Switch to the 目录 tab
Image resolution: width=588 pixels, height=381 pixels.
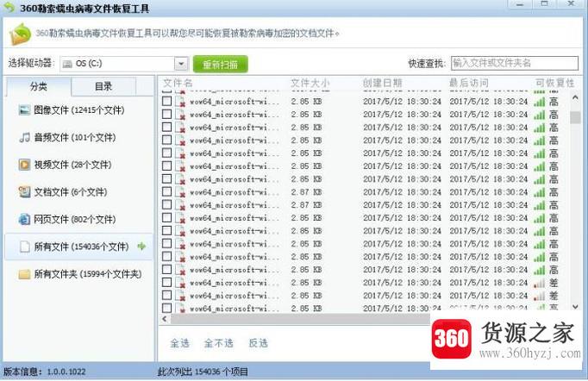click(x=103, y=86)
